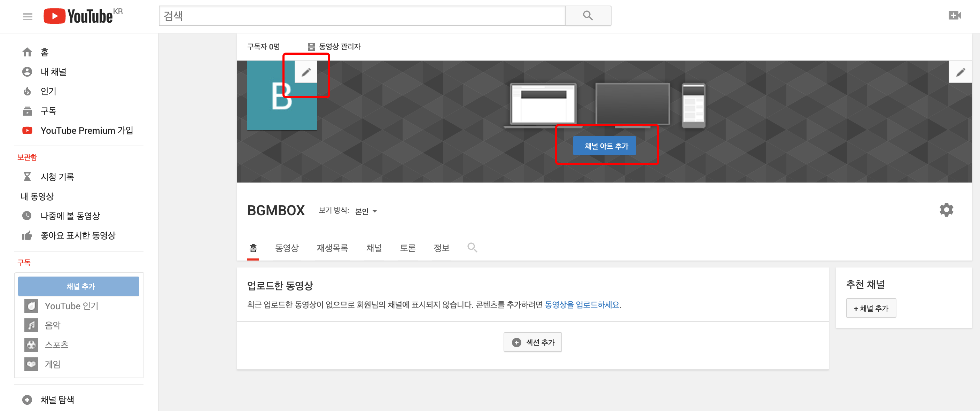This screenshot has height=411, width=980.
Task: Open 내 채널 in sidebar
Action: [54, 71]
